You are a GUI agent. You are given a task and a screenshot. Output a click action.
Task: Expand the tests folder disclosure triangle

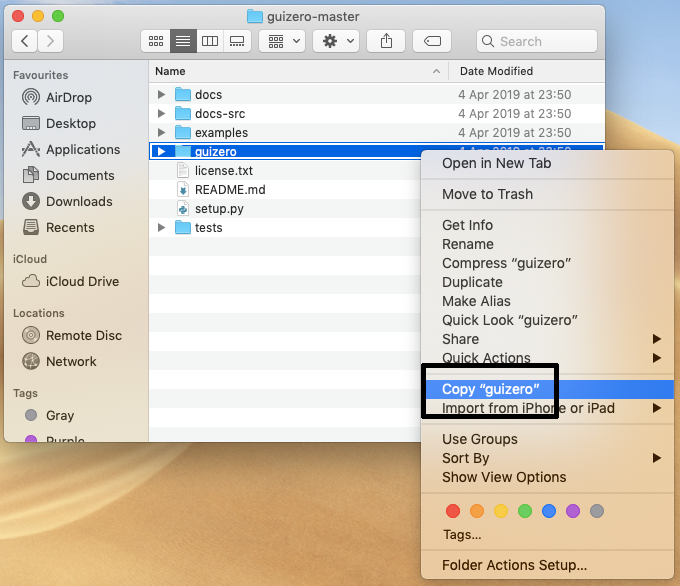[161, 227]
